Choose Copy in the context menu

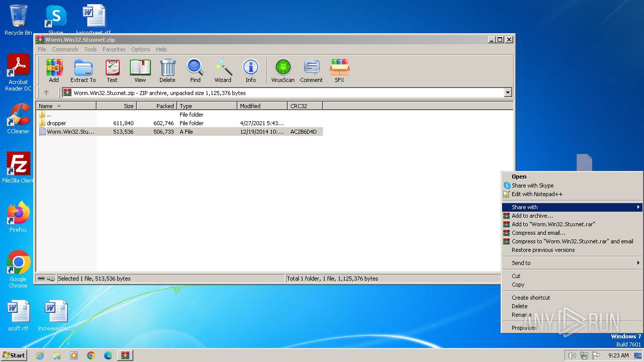572,285
